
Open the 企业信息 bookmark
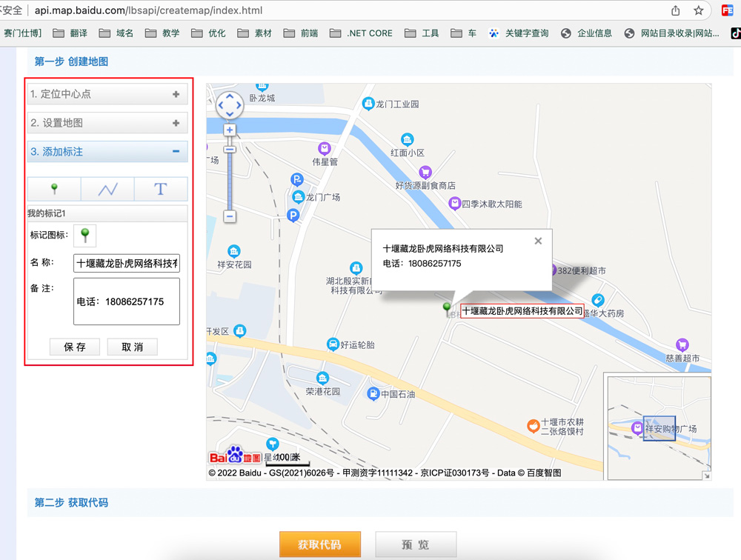tap(586, 33)
